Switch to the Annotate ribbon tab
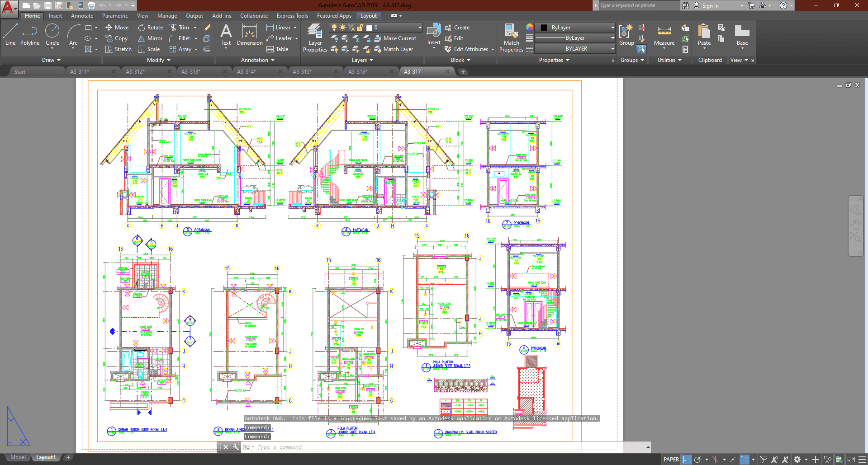 click(x=82, y=15)
